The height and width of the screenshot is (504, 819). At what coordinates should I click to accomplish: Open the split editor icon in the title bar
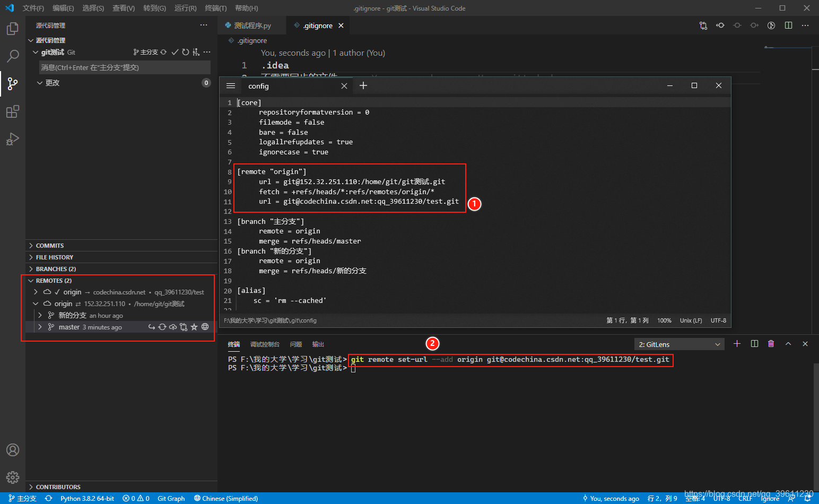(788, 25)
